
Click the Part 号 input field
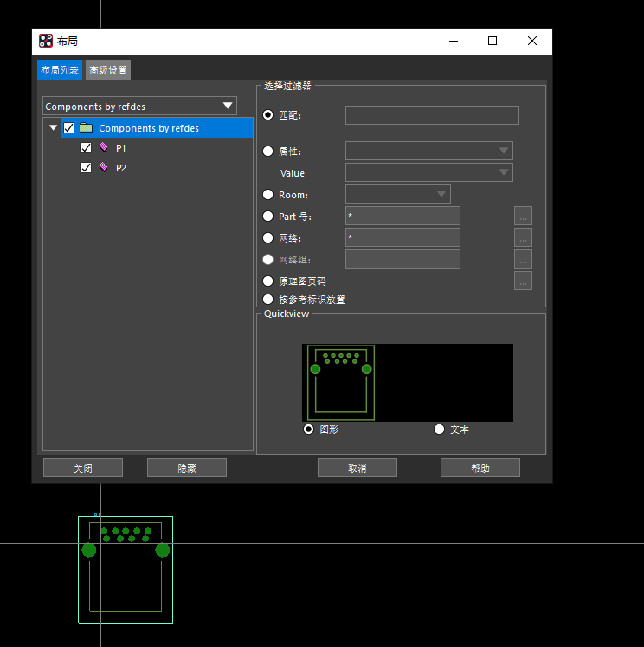point(402,216)
